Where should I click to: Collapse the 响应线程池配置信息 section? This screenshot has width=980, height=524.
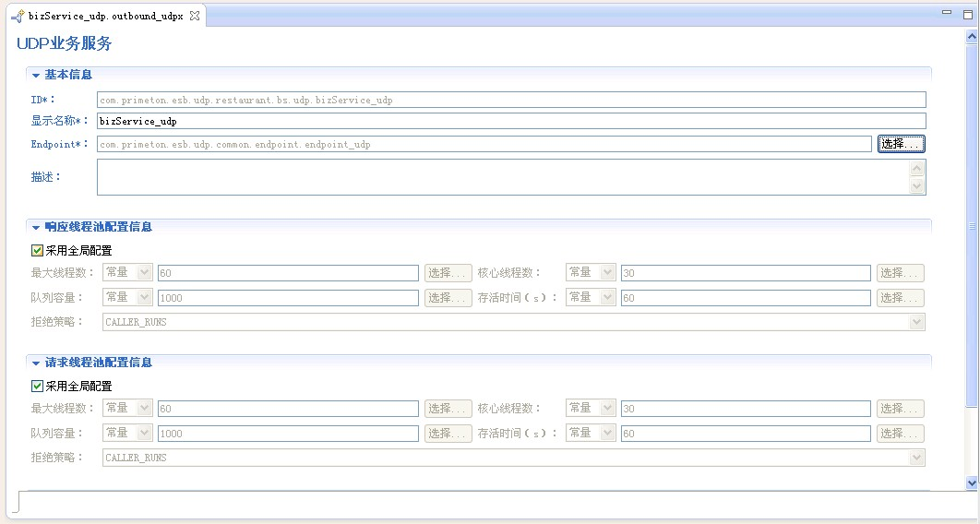point(36,227)
